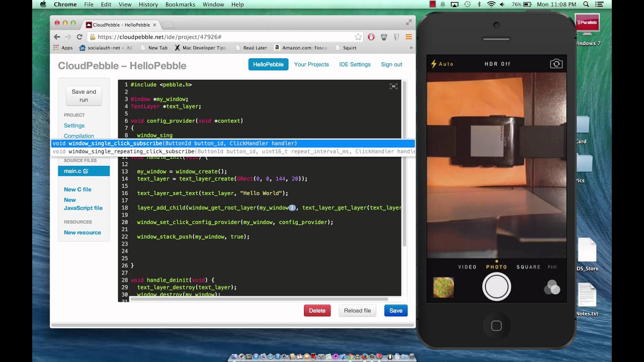Click the Save and run button

point(84,96)
